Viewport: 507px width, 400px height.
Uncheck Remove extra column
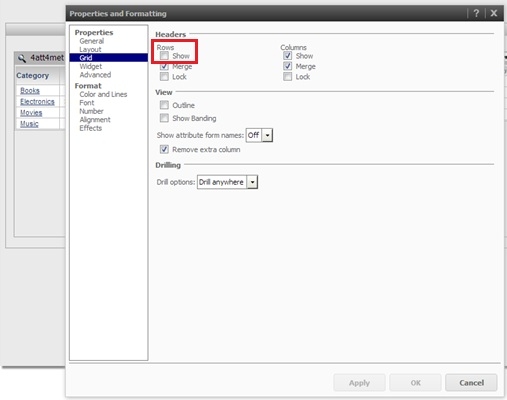[x=164, y=149]
